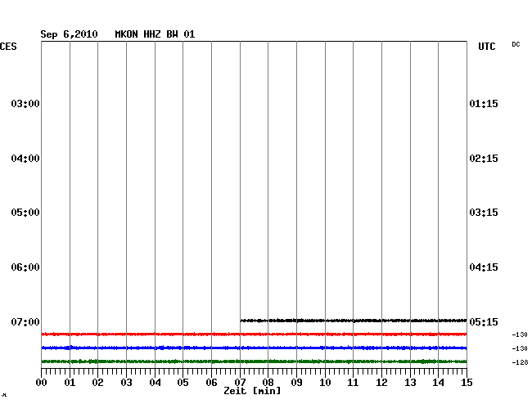Click the '06:00' local time label
This screenshot has height=404, width=532.
coord(25,267)
